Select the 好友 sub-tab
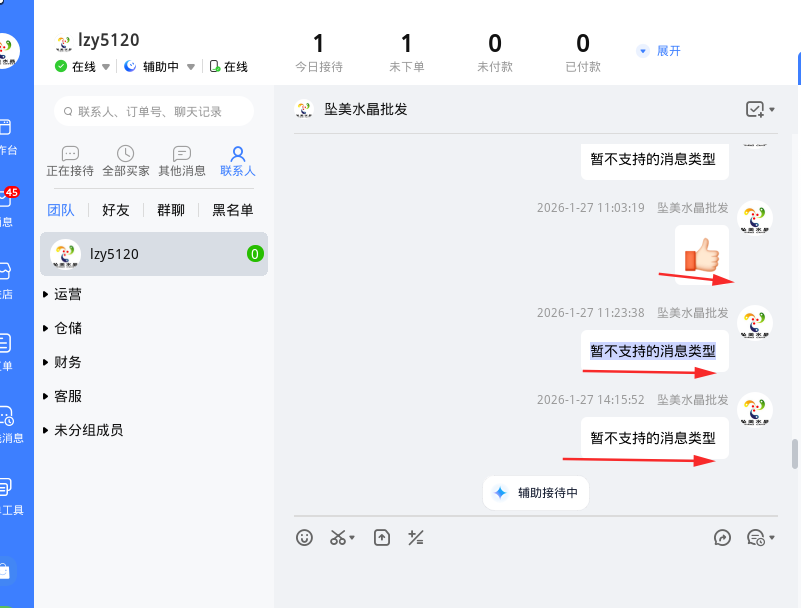801x608 pixels. click(x=115, y=210)
